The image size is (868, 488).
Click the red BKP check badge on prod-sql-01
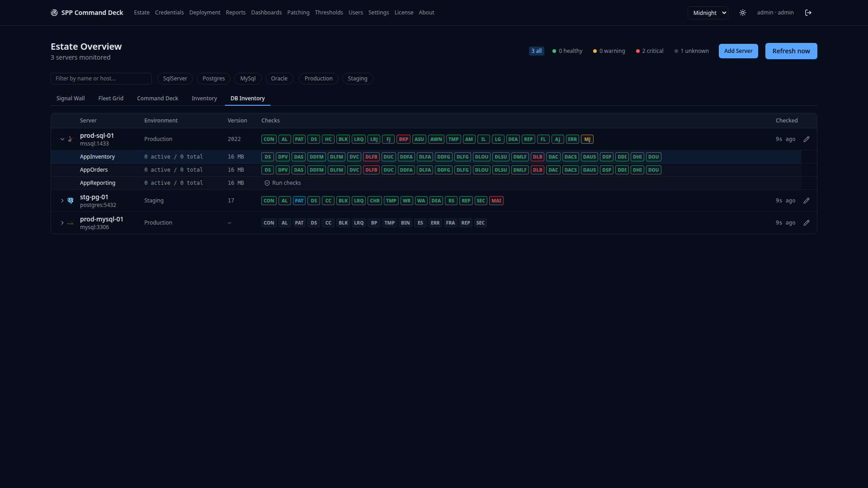404,139
